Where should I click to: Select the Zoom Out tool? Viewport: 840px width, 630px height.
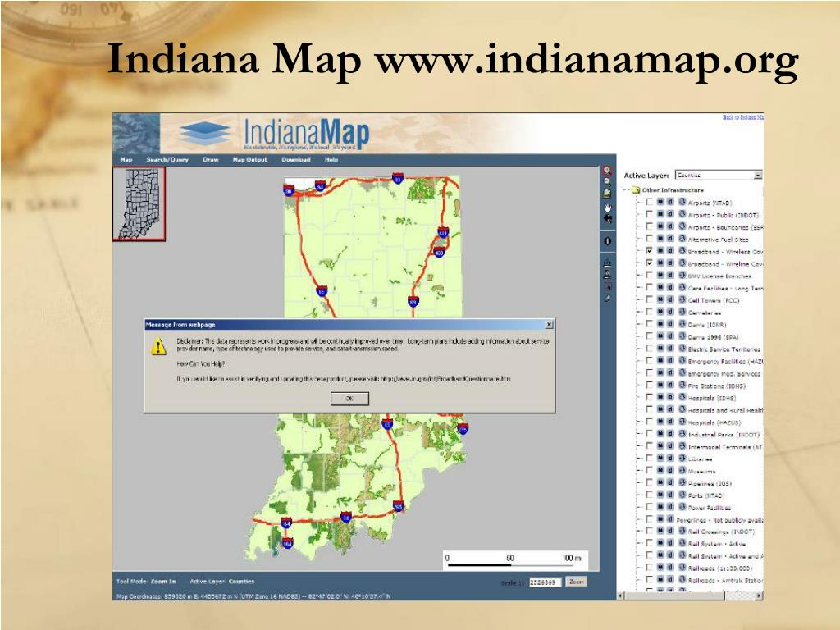pyautogui.click(x=607, y=182)
